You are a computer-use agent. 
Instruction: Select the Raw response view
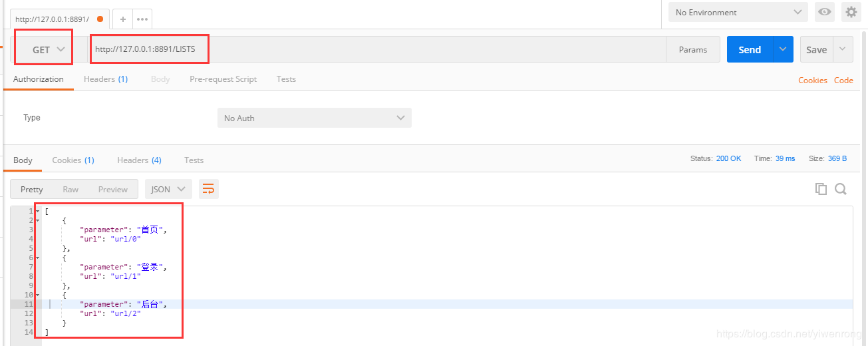click(x=71, y=189)
